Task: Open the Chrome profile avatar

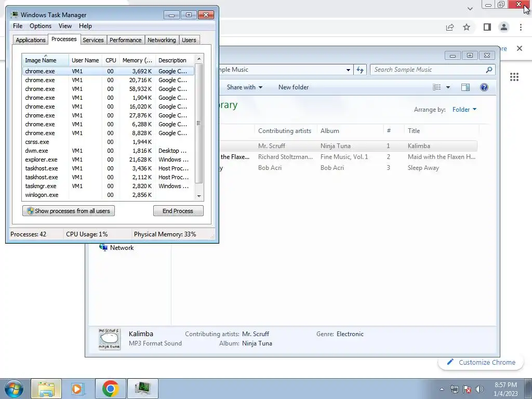Action: (x=504, y=27)
